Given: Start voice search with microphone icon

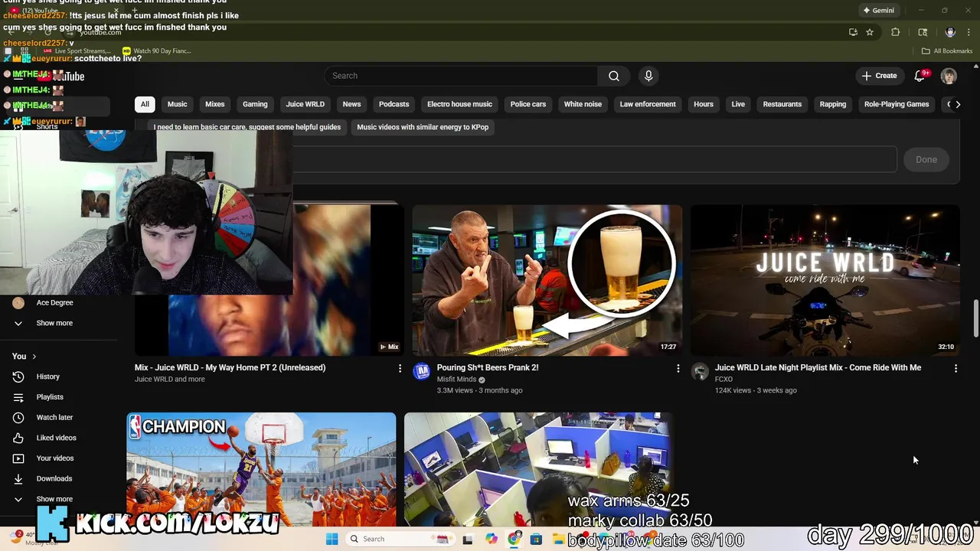Looking at the screenshot, I should click(648, 76).
